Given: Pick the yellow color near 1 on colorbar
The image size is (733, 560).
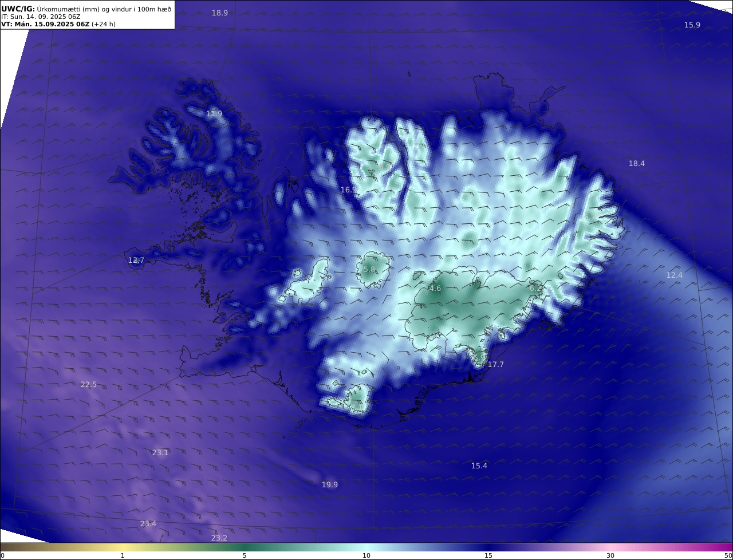Looking at the screenshot, I should tap(123, 547).
